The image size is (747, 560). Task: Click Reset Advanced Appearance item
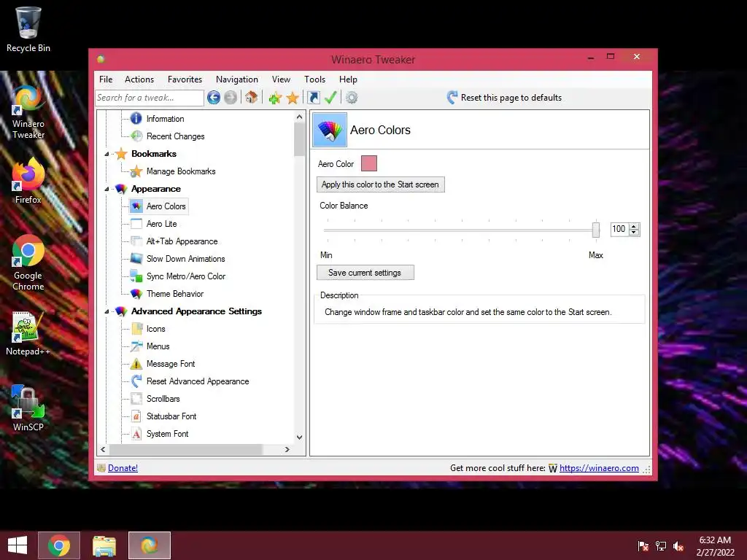(198, 381)
